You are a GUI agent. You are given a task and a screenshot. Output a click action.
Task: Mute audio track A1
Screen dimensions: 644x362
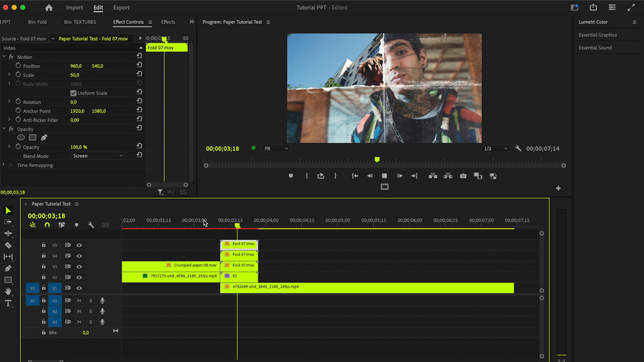[x=79, y=300]
